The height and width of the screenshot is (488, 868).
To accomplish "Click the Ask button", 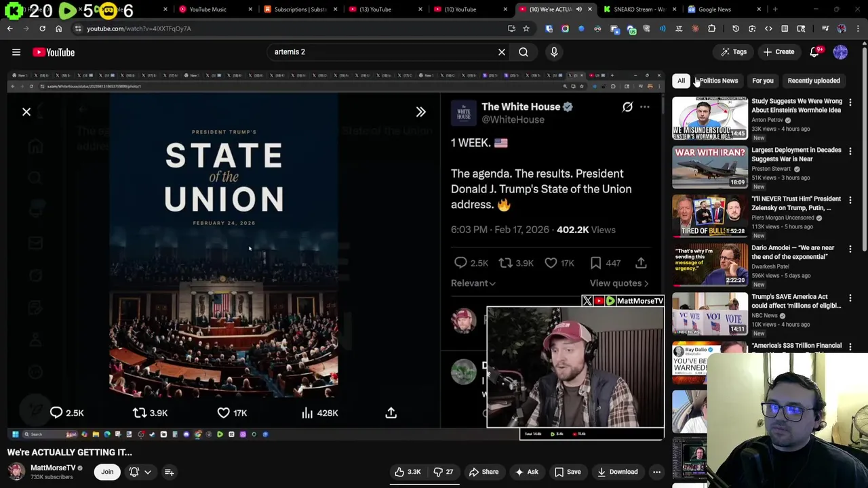I will [527, 472].
